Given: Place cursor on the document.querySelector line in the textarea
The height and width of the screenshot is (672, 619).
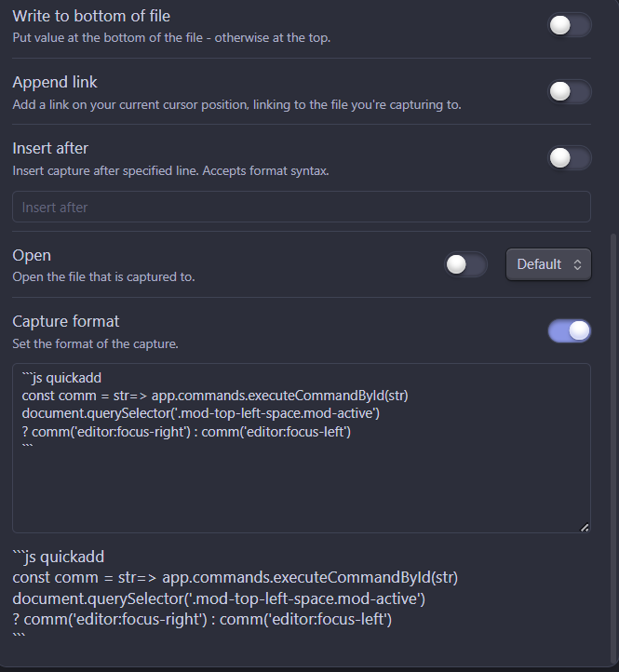Looking at the screenshot, I should (201, 413).
